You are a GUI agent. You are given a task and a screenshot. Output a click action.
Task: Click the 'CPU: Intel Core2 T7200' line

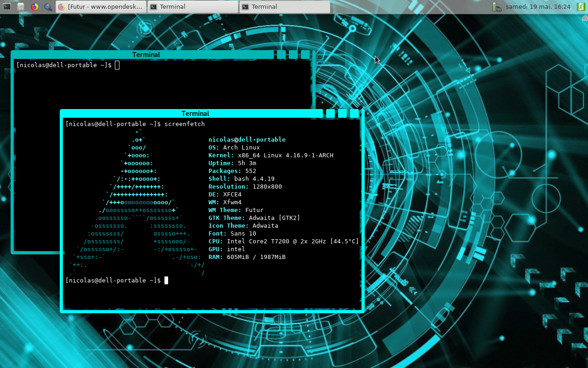pos(284,241)
